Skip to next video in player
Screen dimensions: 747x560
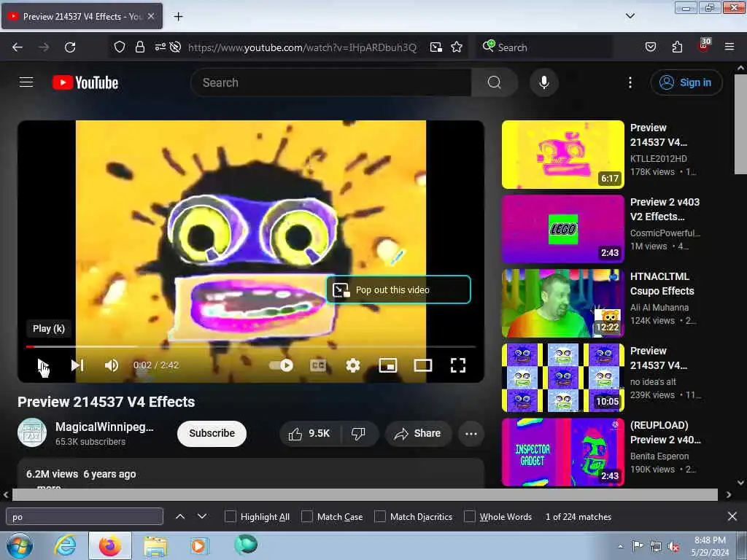click(x=77, y=365)
